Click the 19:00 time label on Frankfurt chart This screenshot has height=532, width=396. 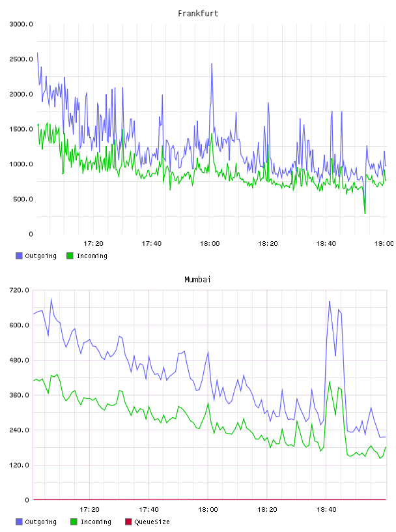(x=384, y=243)
